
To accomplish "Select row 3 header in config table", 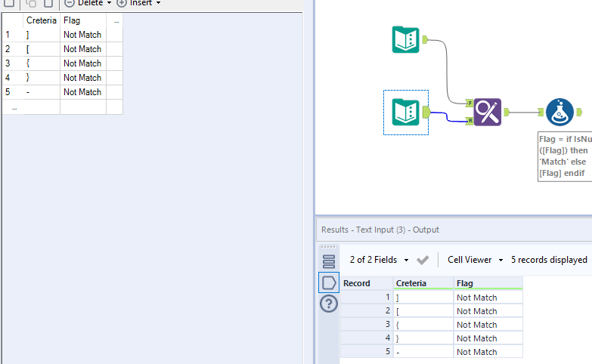I will (12, 63).
